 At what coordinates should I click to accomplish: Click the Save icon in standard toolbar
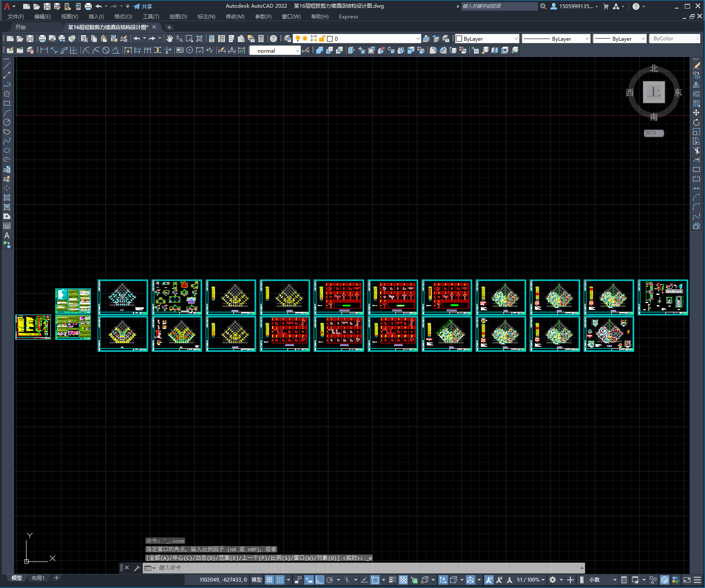pos(30,39)
